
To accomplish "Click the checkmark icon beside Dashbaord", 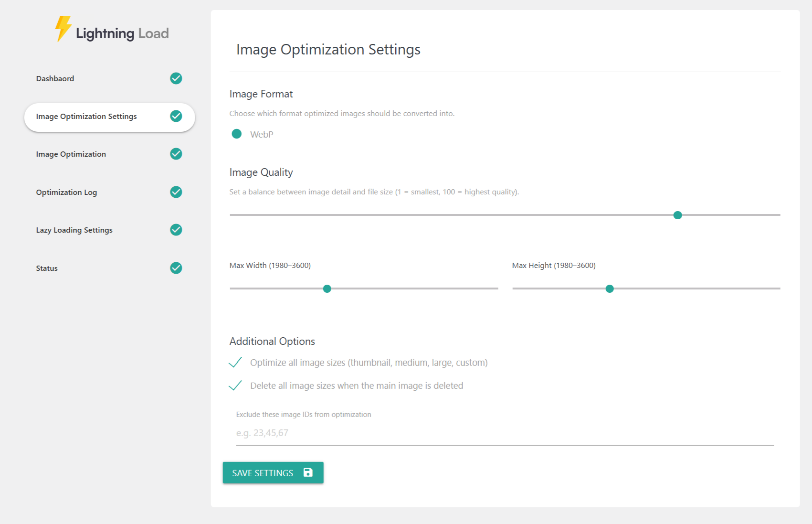I will (x=176, y=78).
